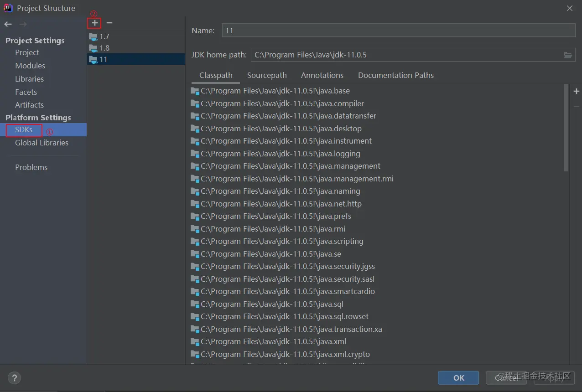Switch to the Classpath tab

coord(216,76)
